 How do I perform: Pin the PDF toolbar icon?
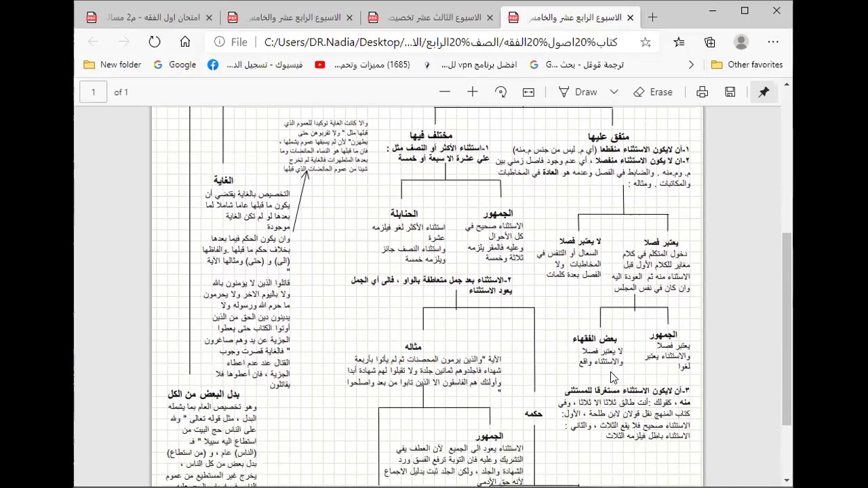pos(764,92)
